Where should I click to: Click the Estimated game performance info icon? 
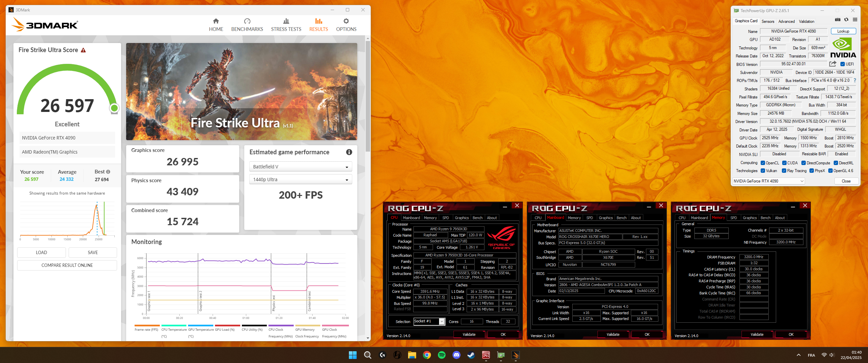click(x=349, y=152)
